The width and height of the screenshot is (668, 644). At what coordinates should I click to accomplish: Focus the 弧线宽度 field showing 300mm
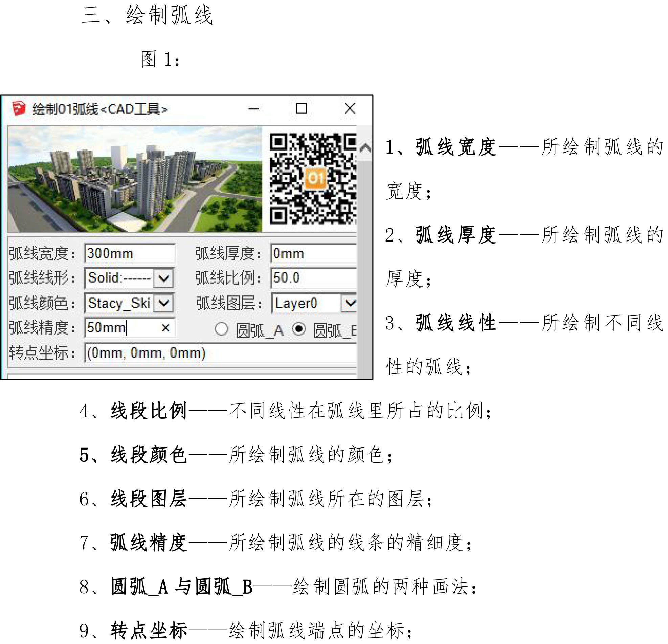click(x=130, y=253)
